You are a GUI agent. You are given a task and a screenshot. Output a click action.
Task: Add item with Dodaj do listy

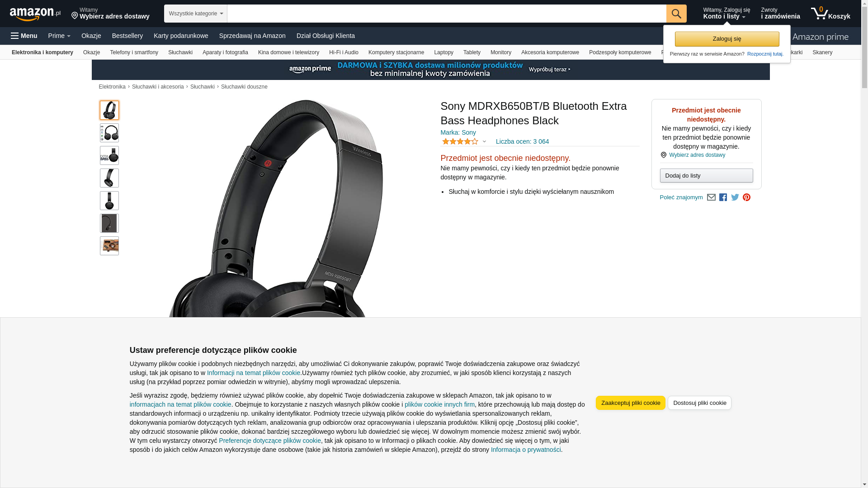[706, 175]
